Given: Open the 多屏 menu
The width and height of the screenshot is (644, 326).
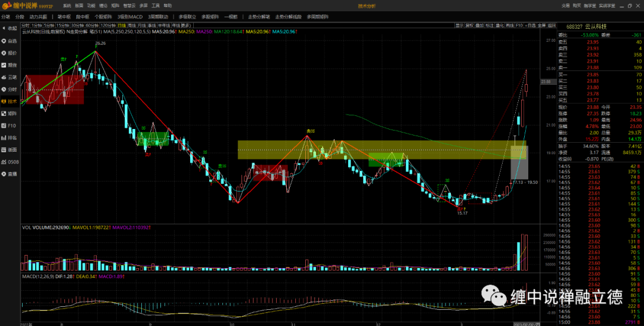Looking at the screenshot, I should click(x=143, y=6).
